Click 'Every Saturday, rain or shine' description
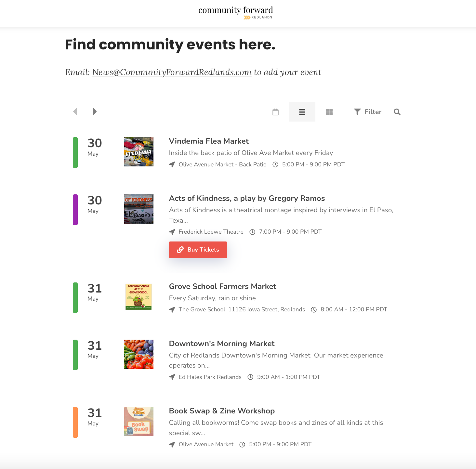Viewport: 476px width, 469px height. [212, 298]
